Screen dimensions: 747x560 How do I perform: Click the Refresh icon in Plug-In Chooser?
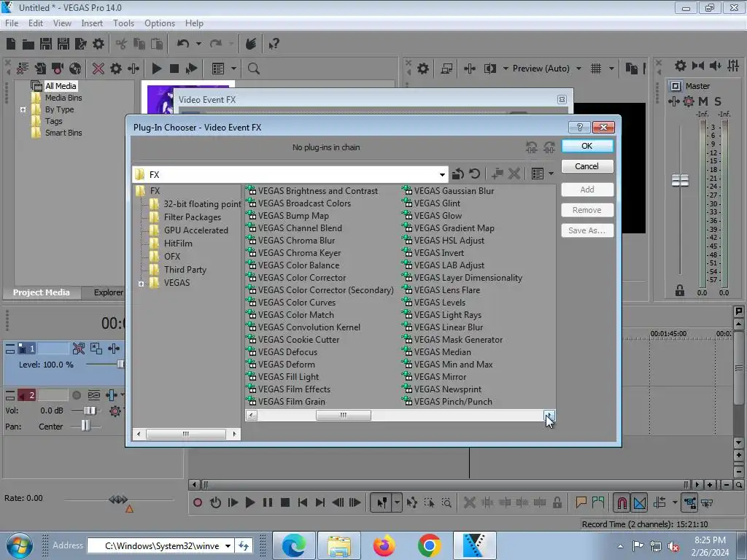(474, 174)
